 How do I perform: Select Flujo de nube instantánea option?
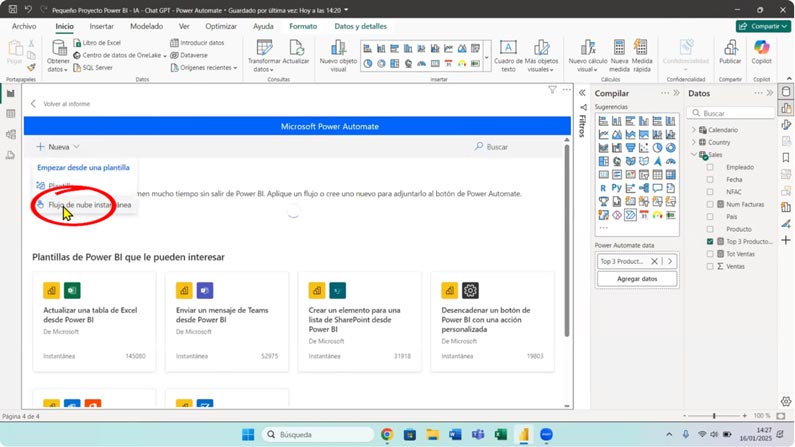(88, 205)
